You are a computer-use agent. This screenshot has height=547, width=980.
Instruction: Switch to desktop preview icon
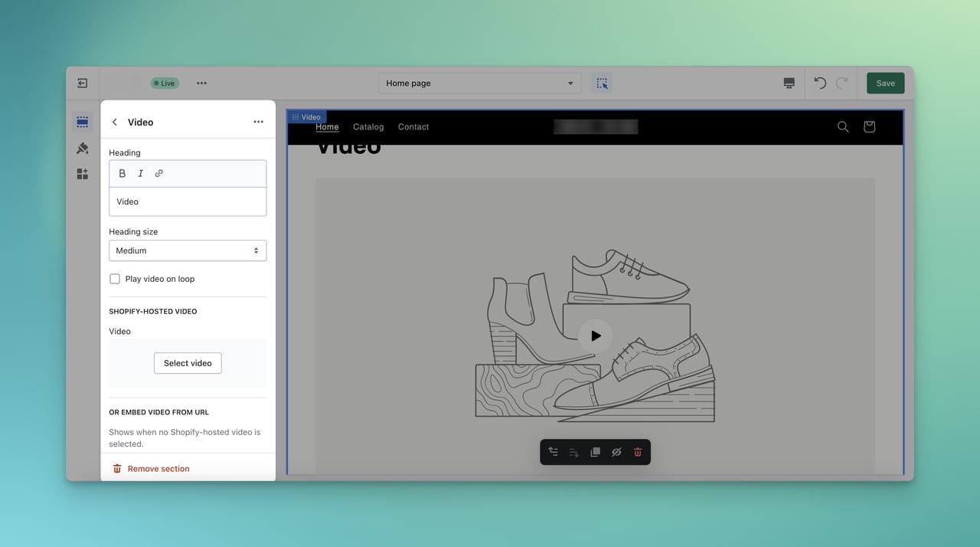point(789,83)
